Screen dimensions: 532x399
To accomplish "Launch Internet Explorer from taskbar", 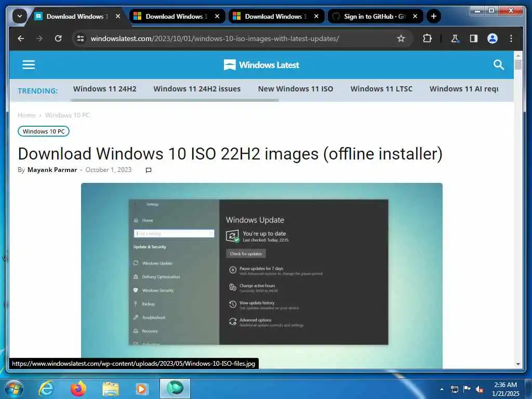I will [46, 389].
